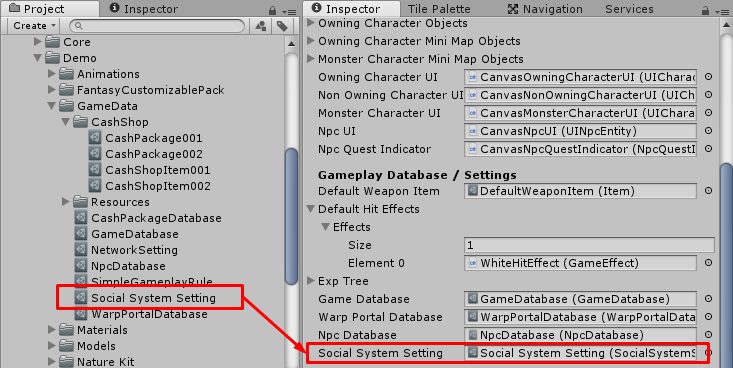This screenshot has height=368, width=733.
Task: Expand the Exp Tree section
Action: (311, 281)
